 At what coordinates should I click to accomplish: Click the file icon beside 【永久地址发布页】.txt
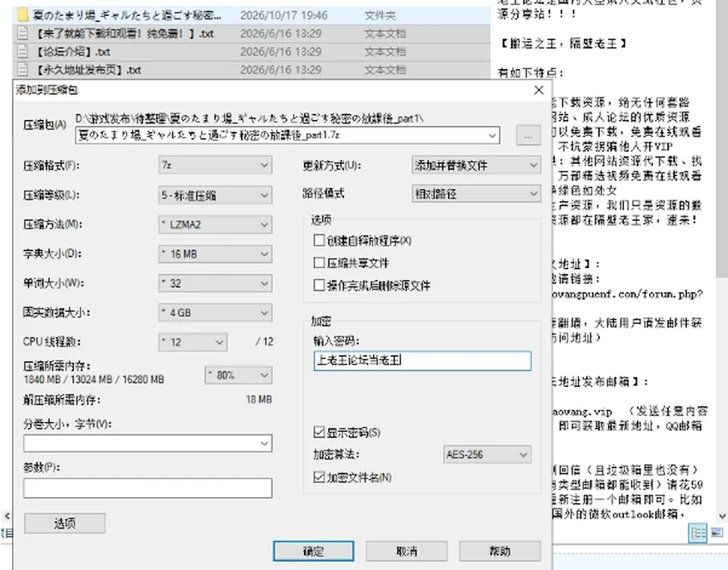22,70
